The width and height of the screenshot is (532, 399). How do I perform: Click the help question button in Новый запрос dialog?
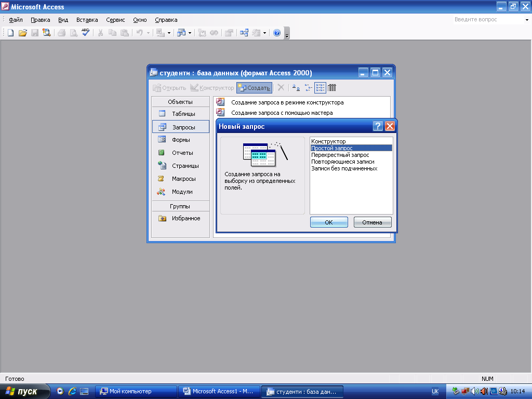tap(378, 126)
